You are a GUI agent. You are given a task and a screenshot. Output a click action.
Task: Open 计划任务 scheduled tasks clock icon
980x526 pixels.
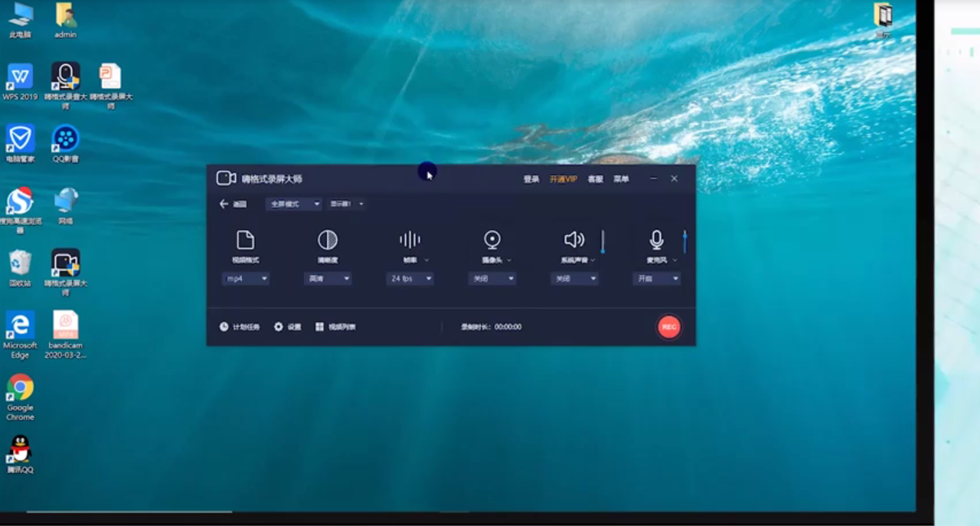pos(224,327)
